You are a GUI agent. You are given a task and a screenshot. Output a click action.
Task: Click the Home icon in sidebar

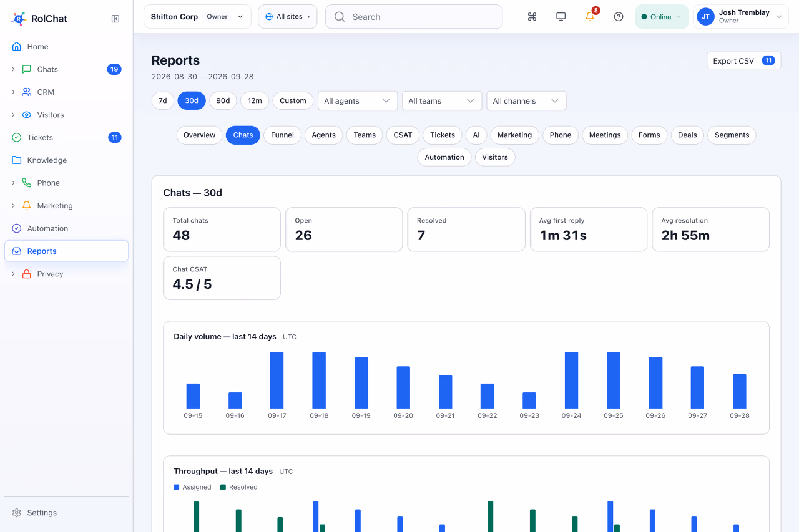coord(17,47)
